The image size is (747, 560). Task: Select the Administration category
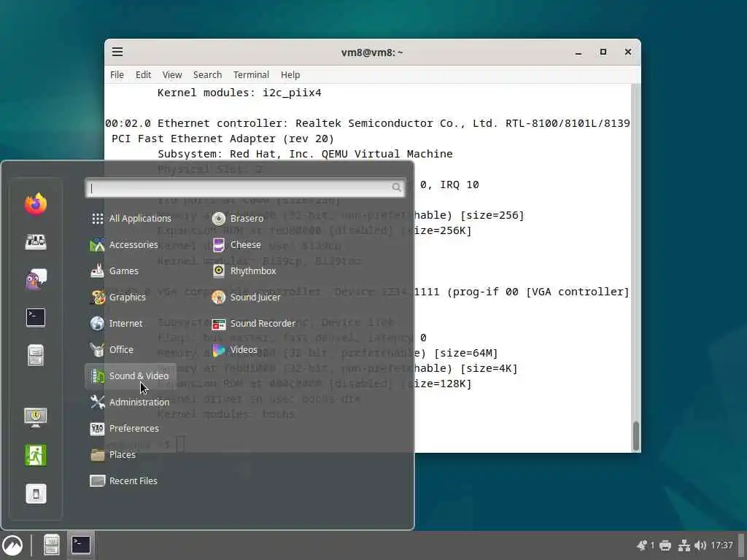tap(130, 402)
